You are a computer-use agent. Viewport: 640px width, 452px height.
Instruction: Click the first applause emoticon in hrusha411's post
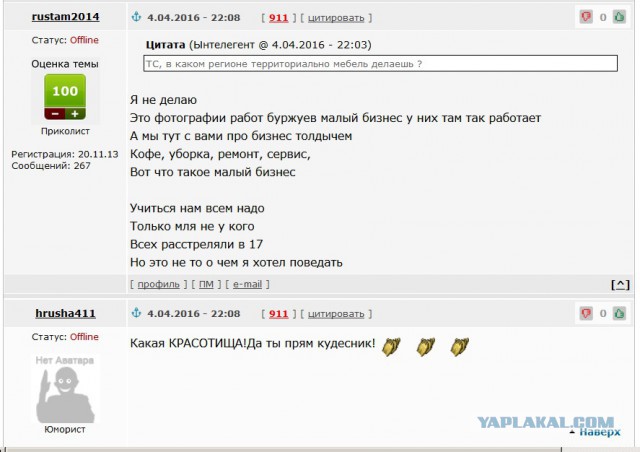(391, 347)
